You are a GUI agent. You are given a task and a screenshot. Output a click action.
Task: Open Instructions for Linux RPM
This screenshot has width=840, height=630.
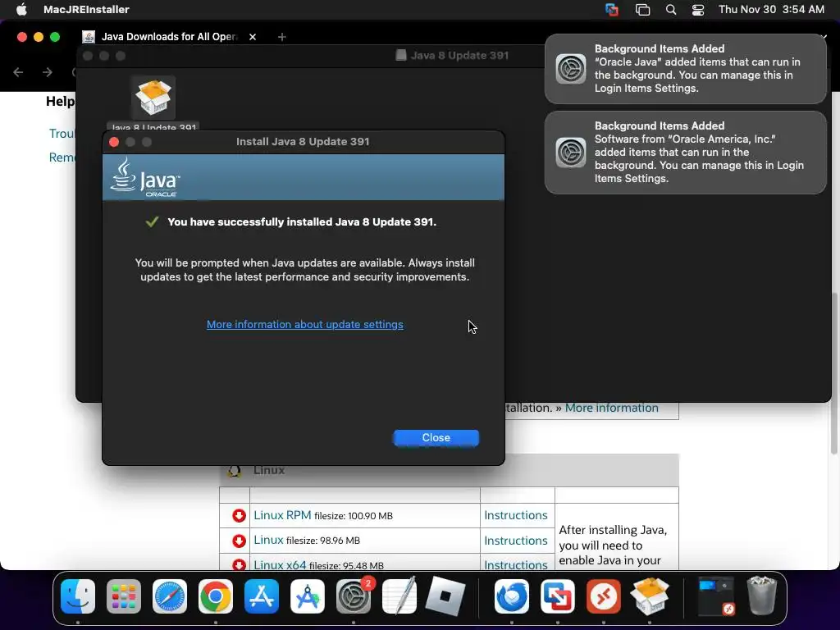[516, 515]
